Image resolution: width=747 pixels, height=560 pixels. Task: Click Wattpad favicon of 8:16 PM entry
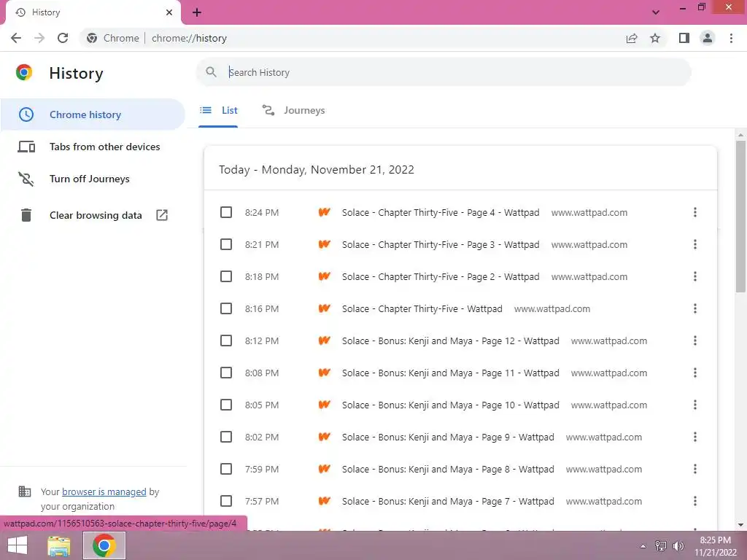325,308
